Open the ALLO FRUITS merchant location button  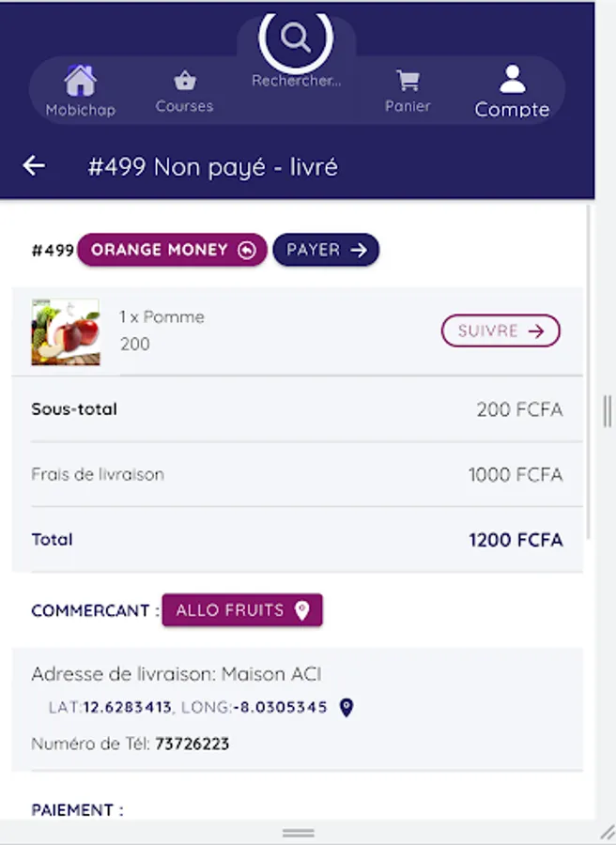[x=242, y=610]
